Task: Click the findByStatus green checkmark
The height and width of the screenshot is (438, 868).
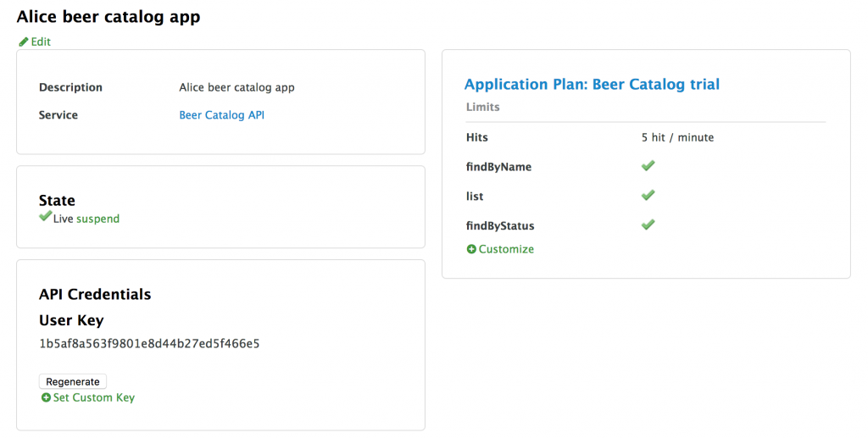Action: tap(648, 225)
